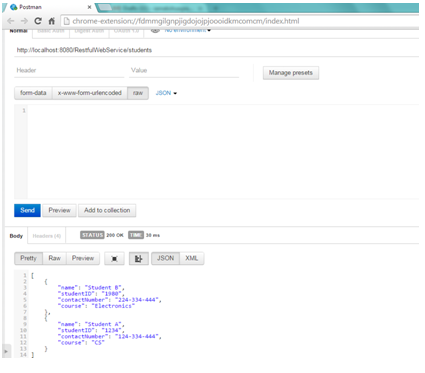Click the "1234" studentID value
The height and width of the screenshot is (373, 425).
[x=113, y=330]
